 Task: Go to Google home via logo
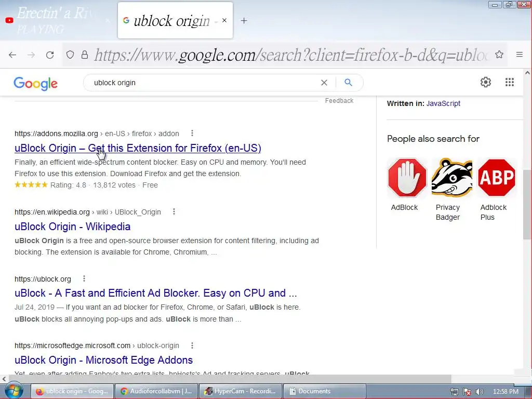pos(36,83)
